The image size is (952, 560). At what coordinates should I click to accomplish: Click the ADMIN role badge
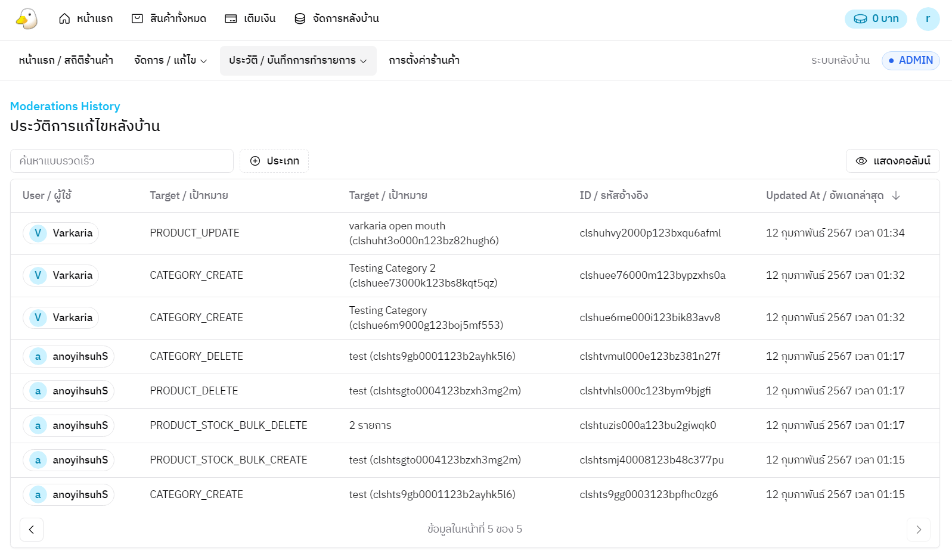tap(910, 61)
